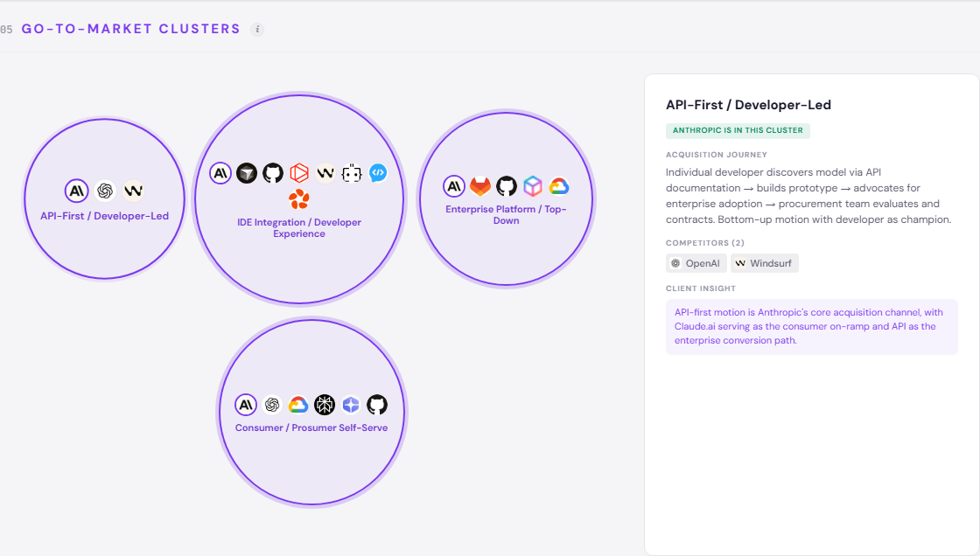Click the OpenAI logo in API-First cluster
Image resolution: width=980 pixels, height=556 pixels.
click(x=105, y=191)
